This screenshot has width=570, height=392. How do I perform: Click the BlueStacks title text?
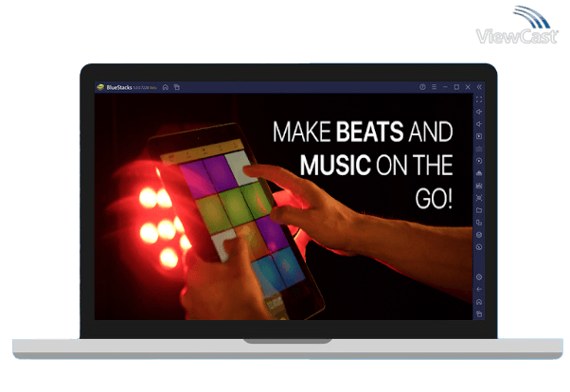(119, 87)
